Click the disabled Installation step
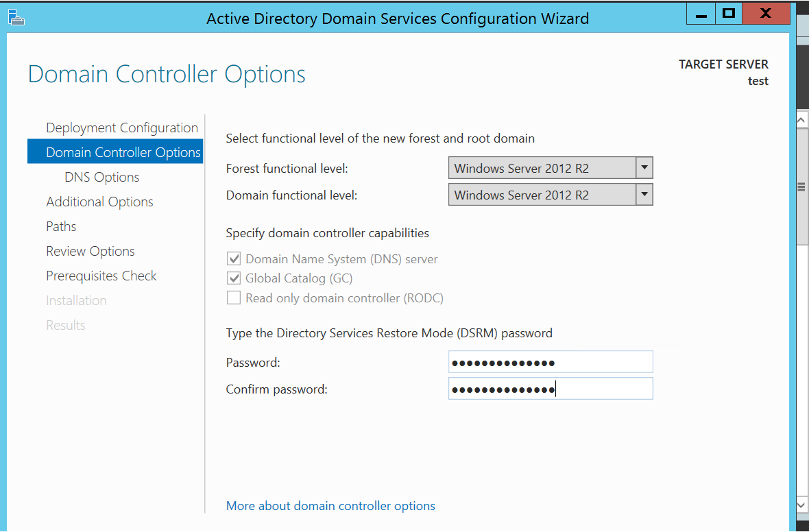The image size is (809, 532). pyautogui.click(x=76, y=300)
